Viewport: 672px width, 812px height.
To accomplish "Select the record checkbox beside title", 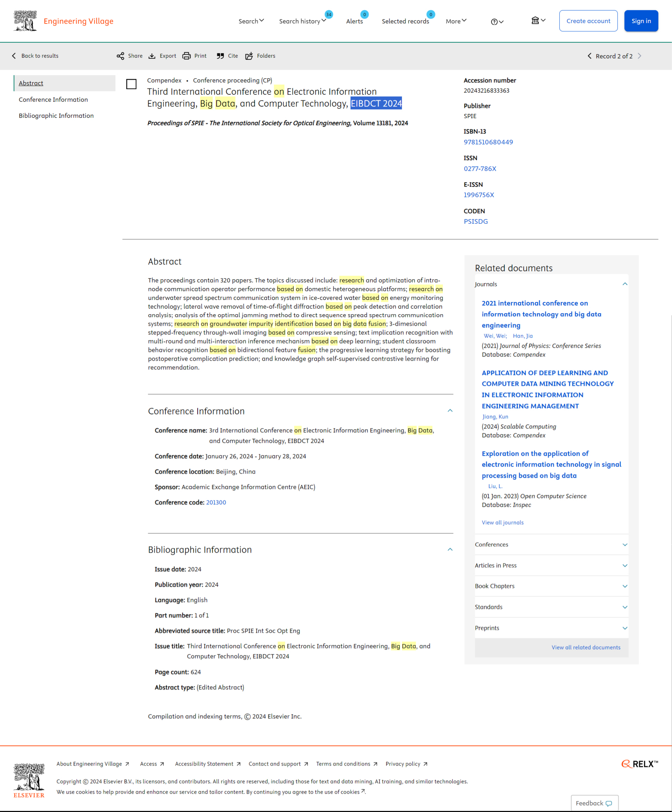I will coord(132,84).
